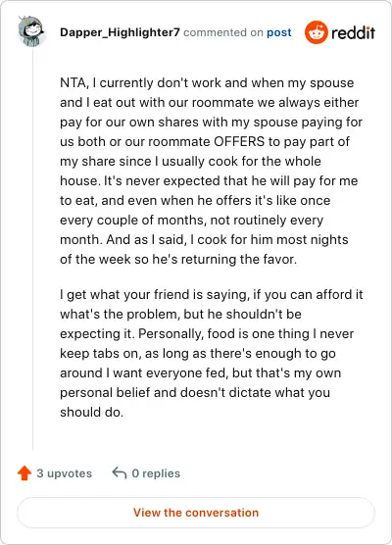Click paragraph starting "I get what your friend"
392x545 pixels.
pyautogui.click(x=212, y=353)
